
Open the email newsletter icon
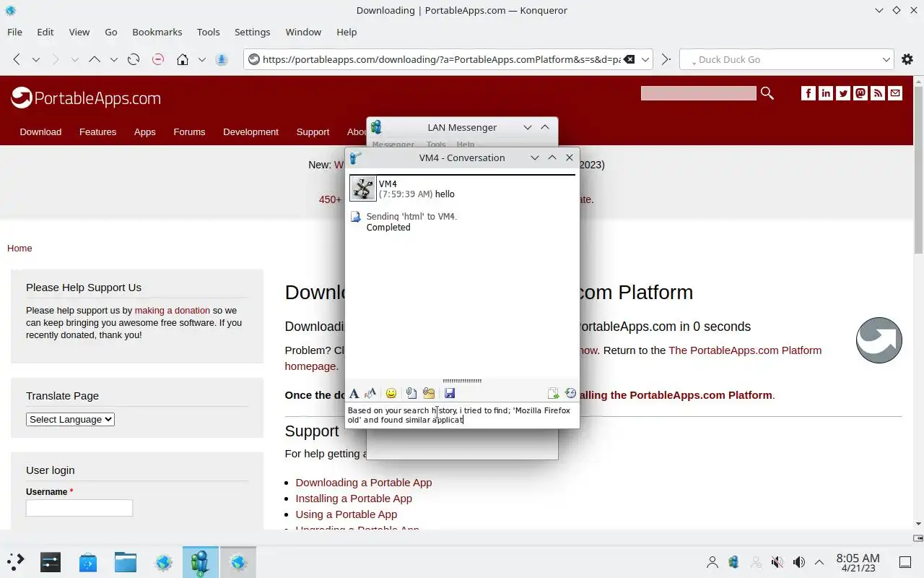point(895,93)
